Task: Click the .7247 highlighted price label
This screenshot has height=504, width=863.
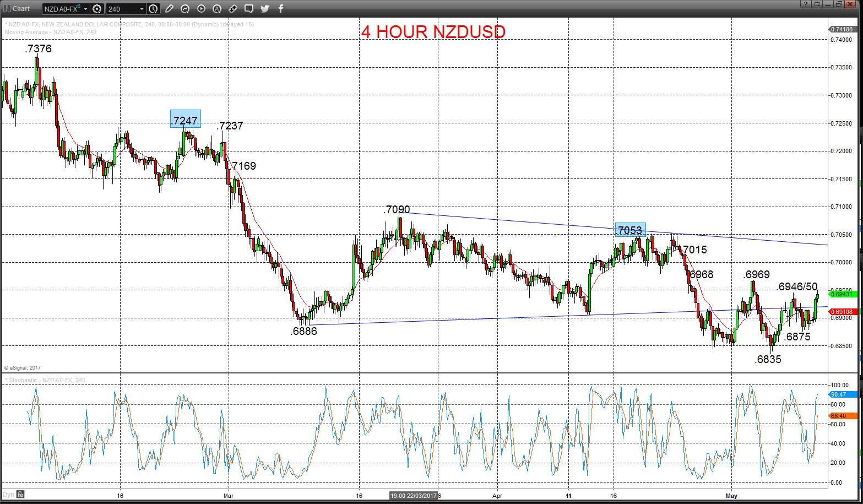Action: [185, 119]
